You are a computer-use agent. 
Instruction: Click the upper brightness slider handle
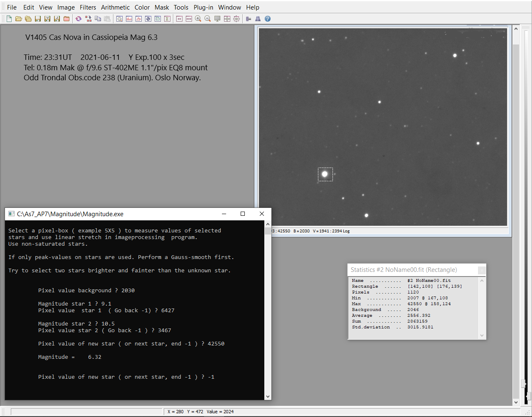click(x=524, y=384)
